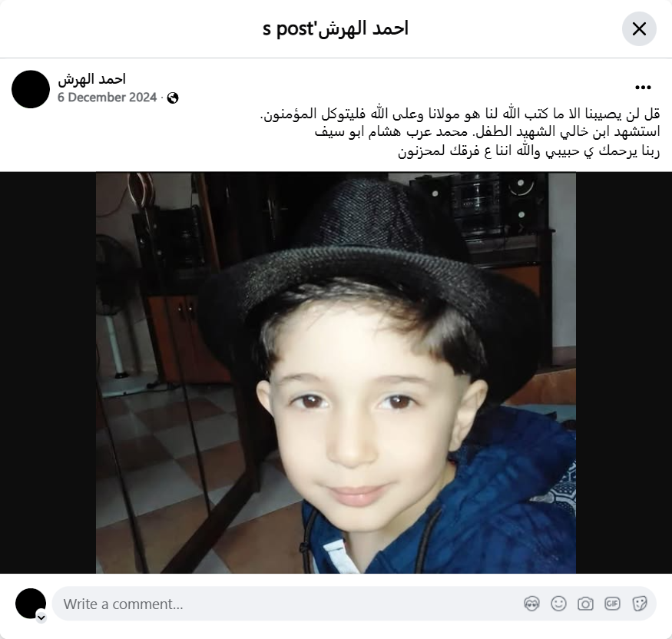Open the posted photo of boy in hat
The height and width of the screenshot is (639, 672).
click(x=336, y=372)
